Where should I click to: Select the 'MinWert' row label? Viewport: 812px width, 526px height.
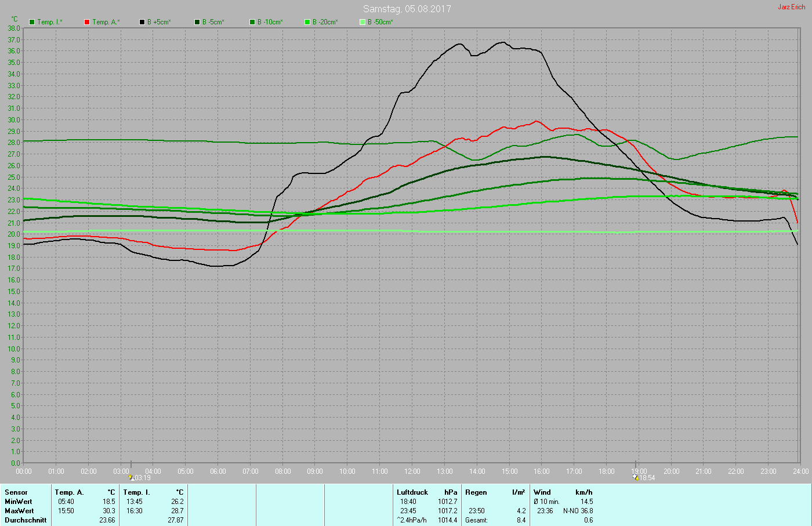pyautogui.click(x=19, y=502)
